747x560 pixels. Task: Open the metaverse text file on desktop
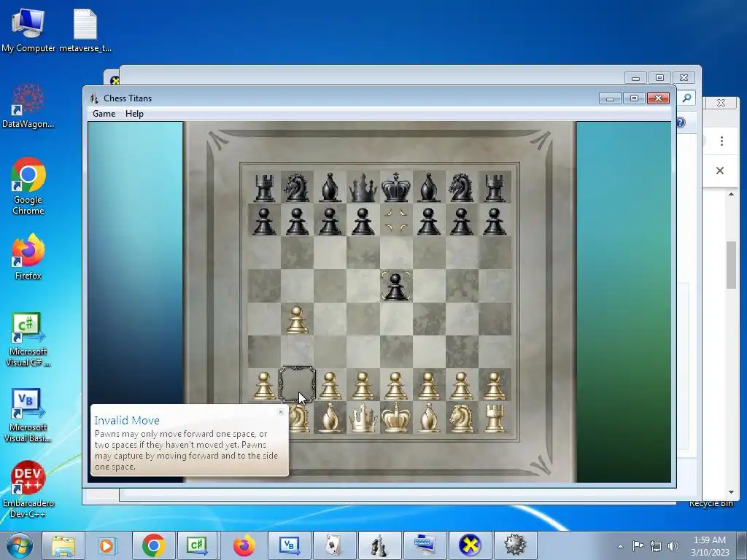pyautogui.click(x=85, y=30)
